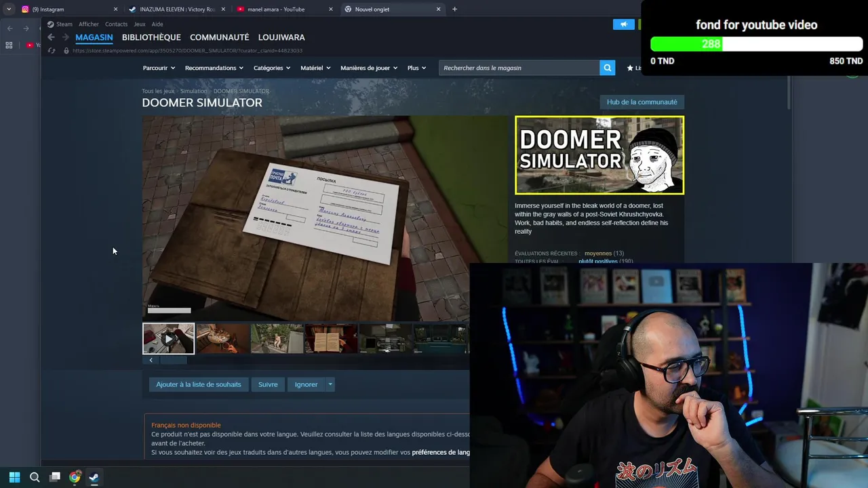This screenshot has height=488, width=868.
Task: Close the Nouvel onglet tab
Action: [438, 9]
